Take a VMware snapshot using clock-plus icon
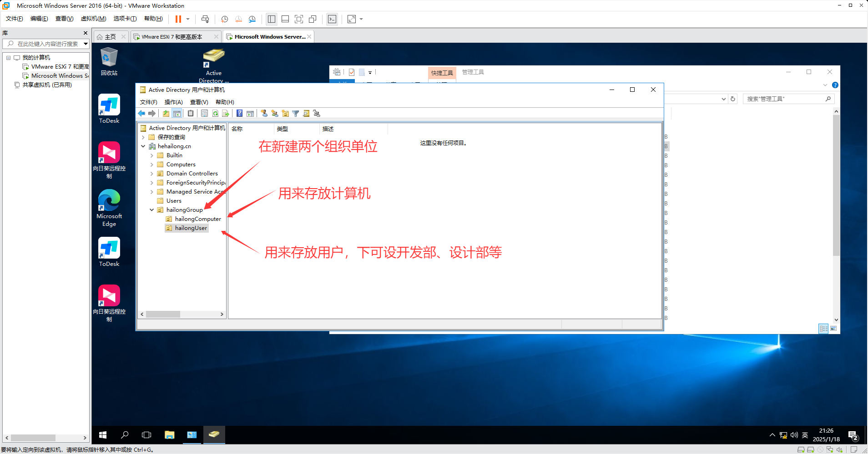This screenshot has height=454, width=868. [x=224, y=19]
